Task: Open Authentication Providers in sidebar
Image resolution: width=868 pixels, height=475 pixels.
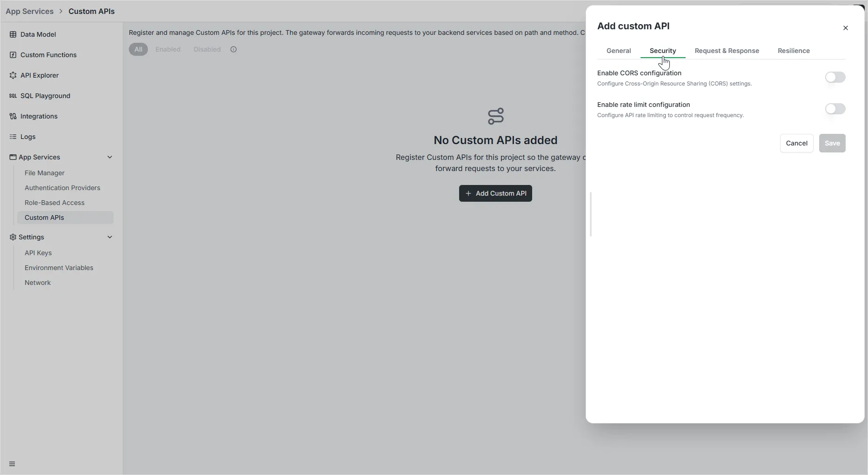Action: click(x=62, y=188)
